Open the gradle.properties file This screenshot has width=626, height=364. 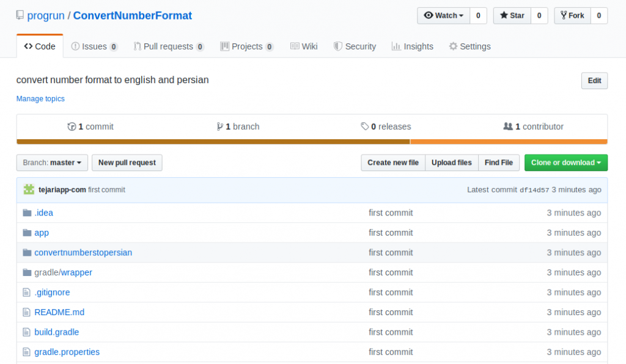[67, 352]
